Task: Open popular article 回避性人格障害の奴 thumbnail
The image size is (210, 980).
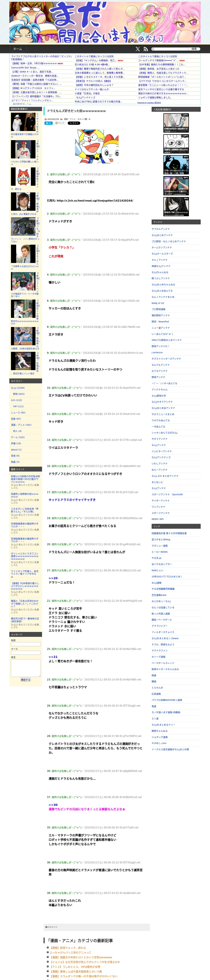Action: point(176,144)
